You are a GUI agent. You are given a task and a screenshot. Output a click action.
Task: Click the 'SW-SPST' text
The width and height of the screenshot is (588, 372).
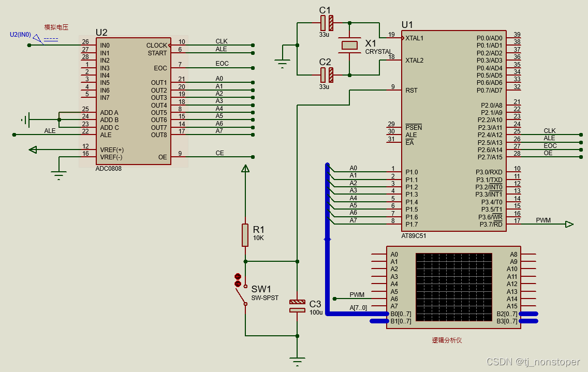coord(264,297)
